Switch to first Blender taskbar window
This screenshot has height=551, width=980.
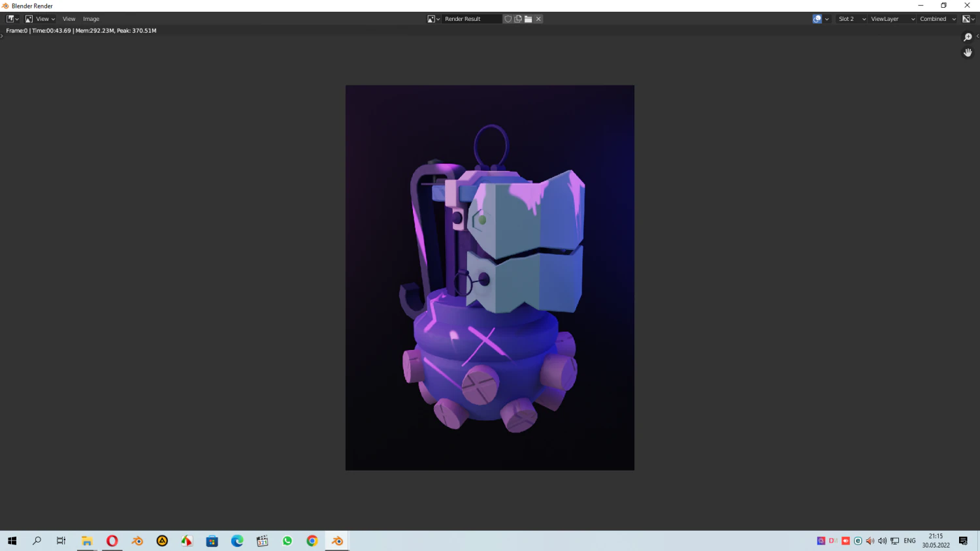(137, 541)
